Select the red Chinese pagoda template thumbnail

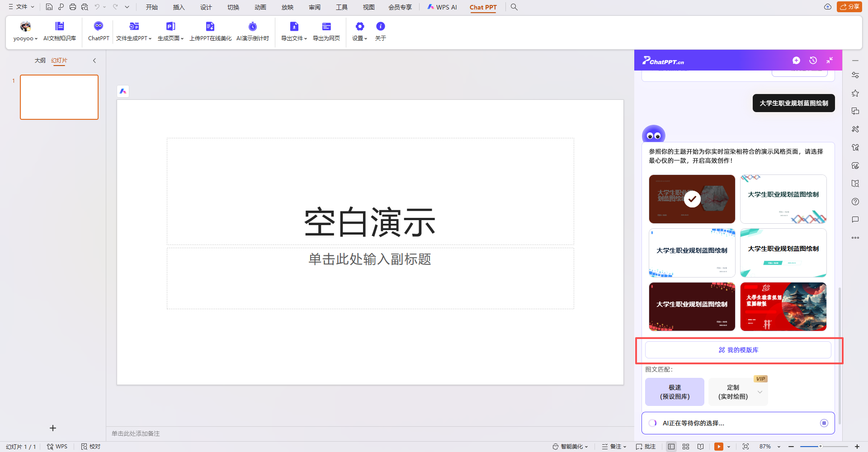[783, 306]
